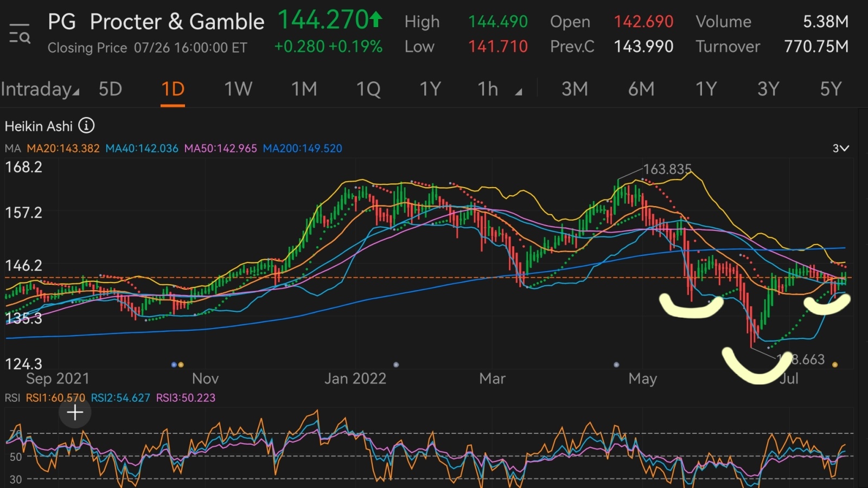Image resolution: width=868 pixels, height=488 pixels.
Task: Tap the RSI2:54.627 label
Action: tap(120, 398)
